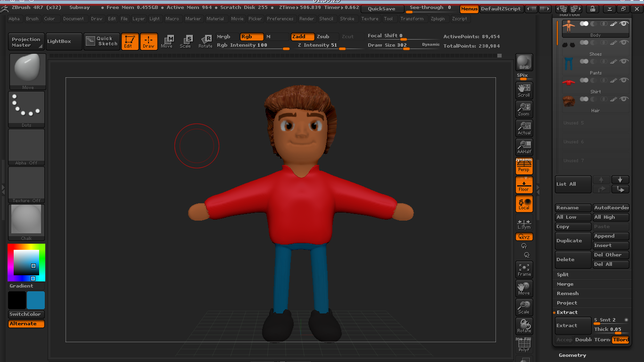Hide the Hair subtool with eye icon

tap(624, 99)
